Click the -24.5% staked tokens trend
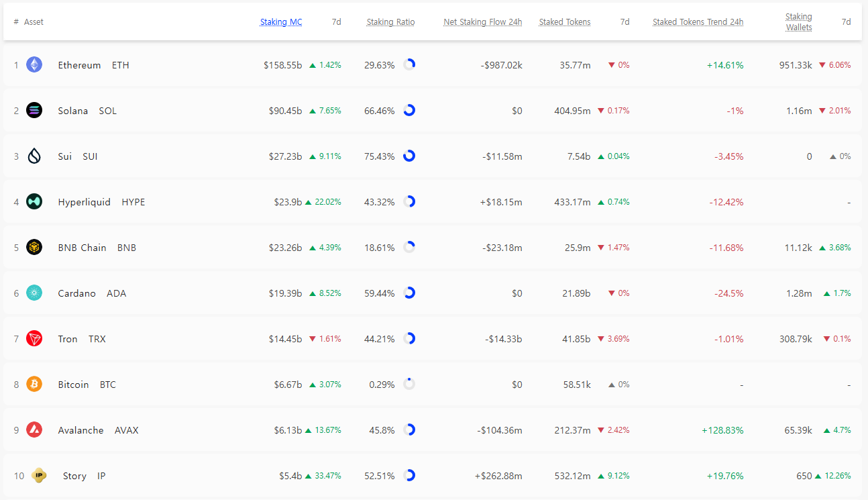This screenshot has height=500, width=868. pyautogui.click(x=728, y=293)
